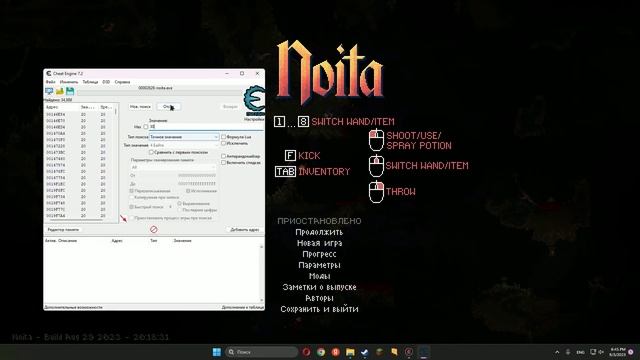This screenshot has height=360, width=640.
Task: Click ENG language indicator in tray
Action: (x=580, y=352)
